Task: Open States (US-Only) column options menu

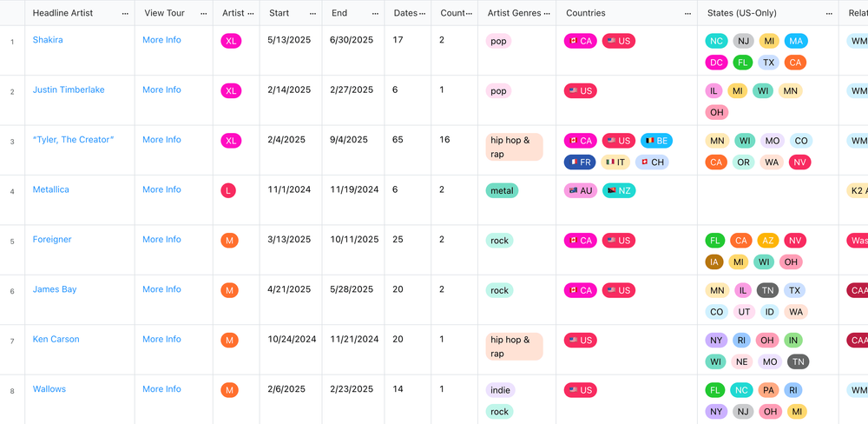Action: [x=829, y=13]
